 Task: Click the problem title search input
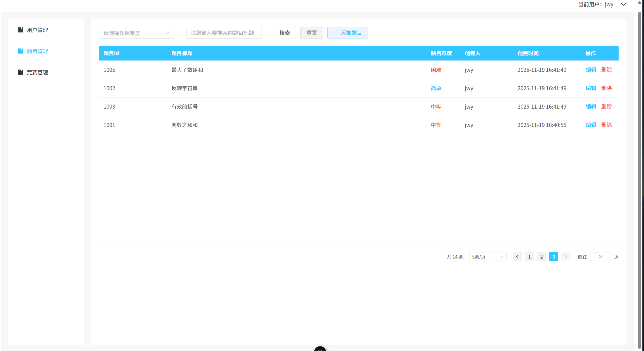coord(223,33)
